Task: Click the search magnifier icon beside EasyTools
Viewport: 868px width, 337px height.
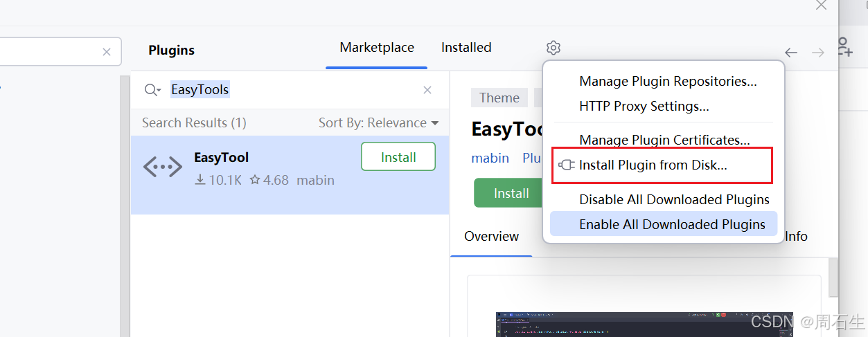Action: click(152, 90)
